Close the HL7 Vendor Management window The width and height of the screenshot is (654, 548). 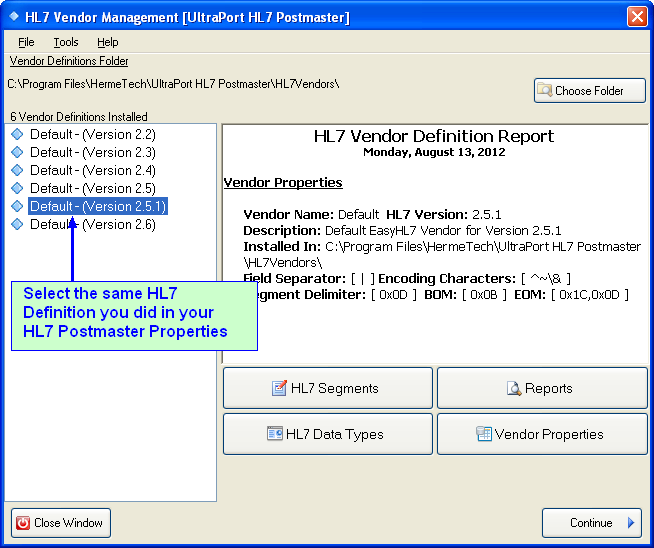(637, 16)
